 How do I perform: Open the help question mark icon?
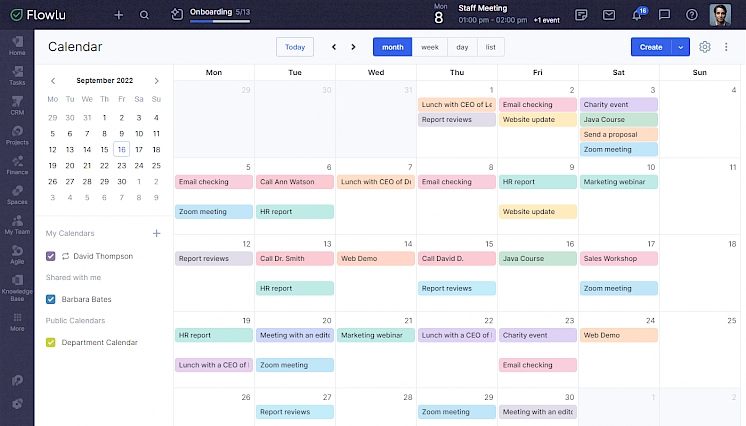pyautogui.click(x=692, y=15)
